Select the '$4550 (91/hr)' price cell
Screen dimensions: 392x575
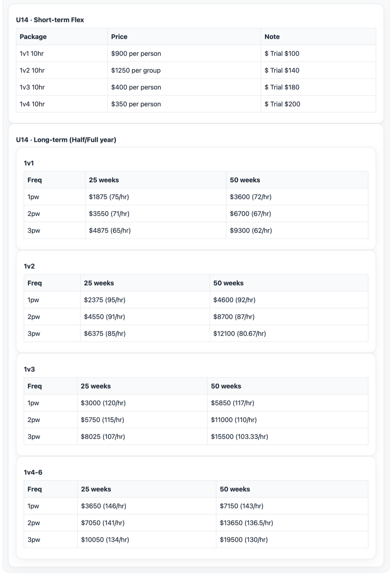(145, 317)
